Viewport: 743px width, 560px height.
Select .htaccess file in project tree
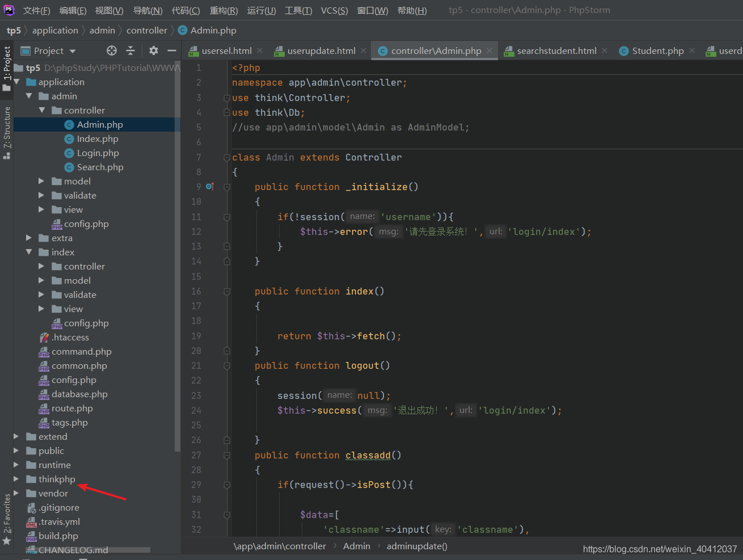pyautogui.click(x=70, y=337)
